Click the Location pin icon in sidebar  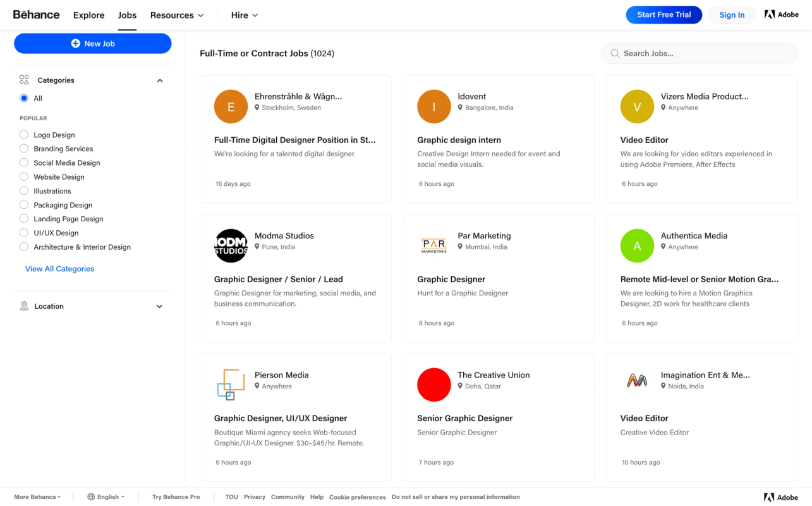click(x=24, y=306)
